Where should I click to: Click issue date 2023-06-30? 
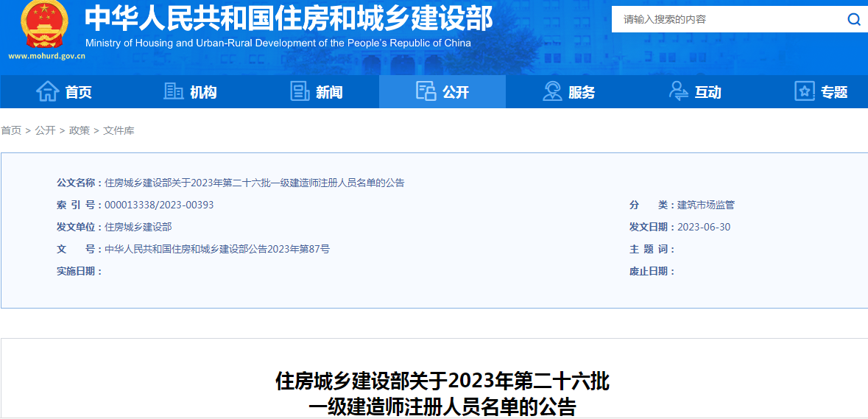coord(704,227)
